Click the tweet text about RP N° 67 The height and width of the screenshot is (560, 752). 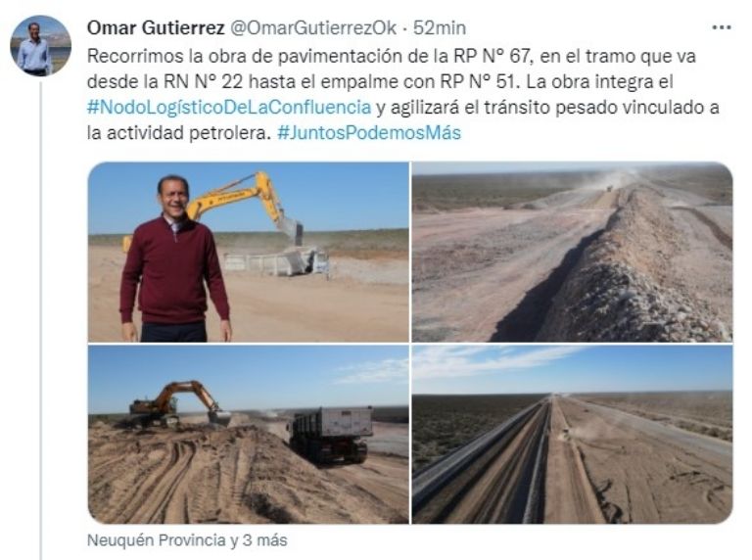402,94
